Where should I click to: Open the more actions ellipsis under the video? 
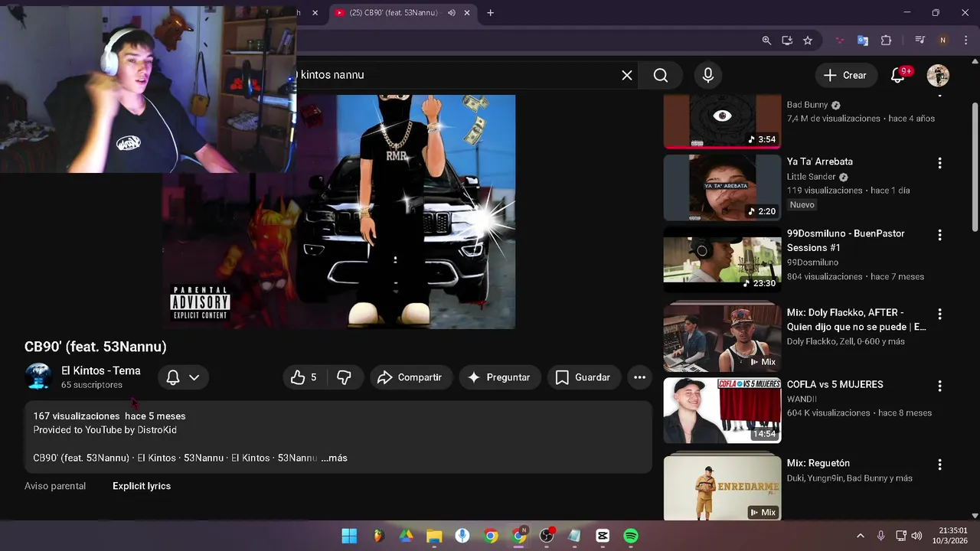point(639,377)
